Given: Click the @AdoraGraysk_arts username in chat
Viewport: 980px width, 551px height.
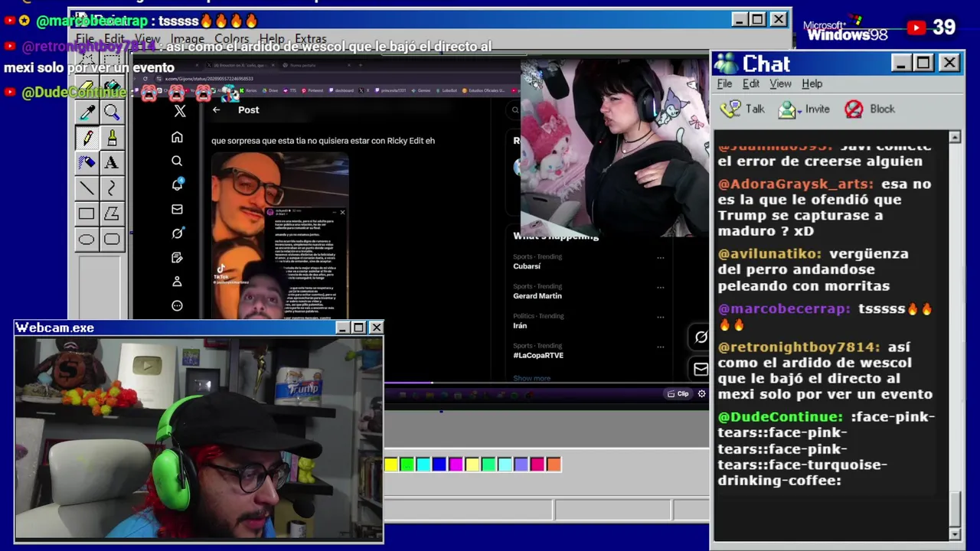Looking at the screenshot, I should 795,184.
